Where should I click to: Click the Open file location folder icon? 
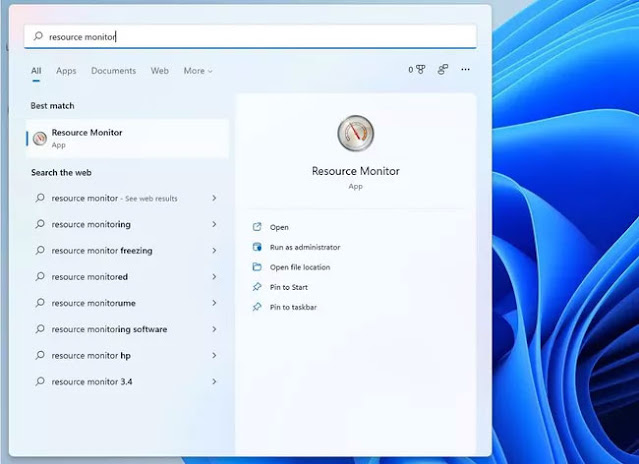pos(257,267)
